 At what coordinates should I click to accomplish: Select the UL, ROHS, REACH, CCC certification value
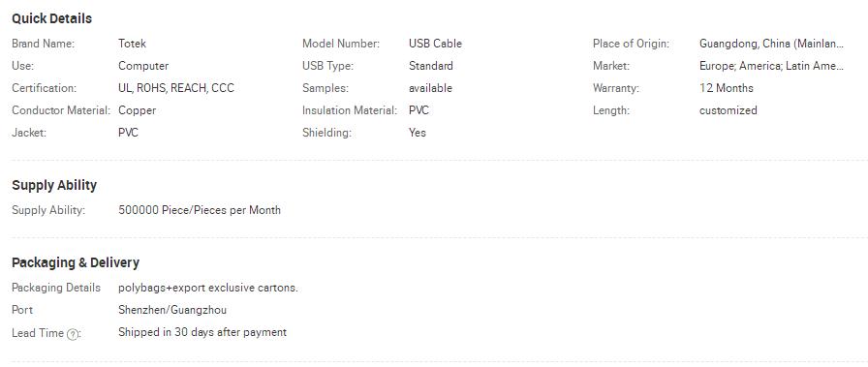(176, 88)
